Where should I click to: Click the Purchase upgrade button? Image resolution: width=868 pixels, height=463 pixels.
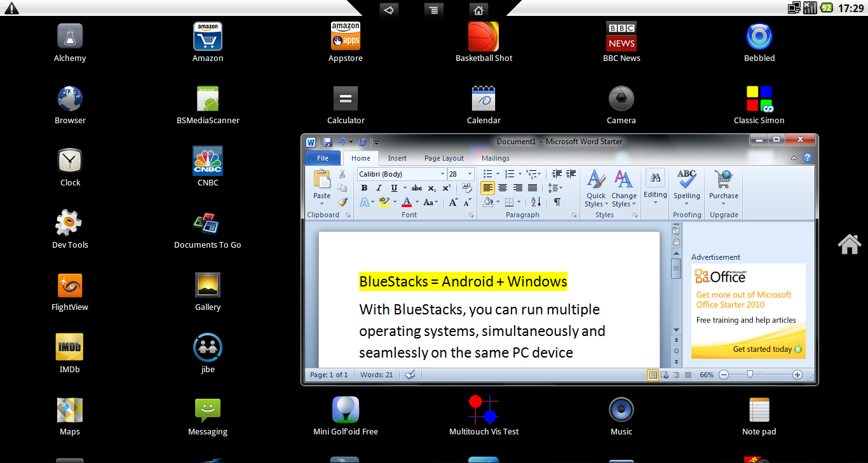(x=724, y=188)
